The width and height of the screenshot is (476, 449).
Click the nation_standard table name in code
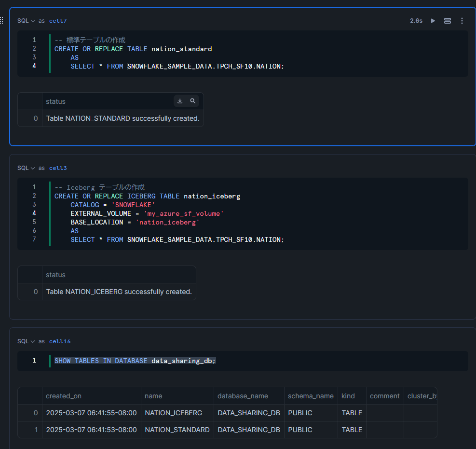coord(181,49)
